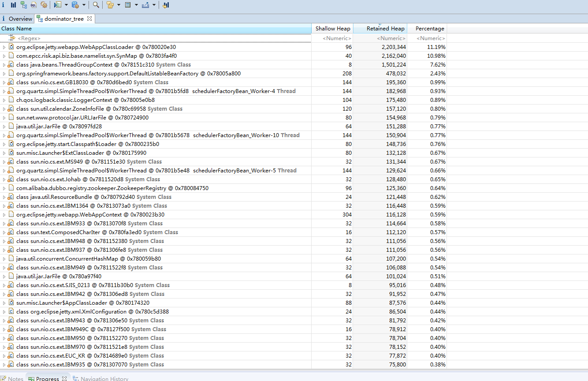Image resolution: width=588 pixels, height=381 pixels.
Task: Expand the LoggerContext @ 0x78005e0b8 row
Action: (4, 100)
